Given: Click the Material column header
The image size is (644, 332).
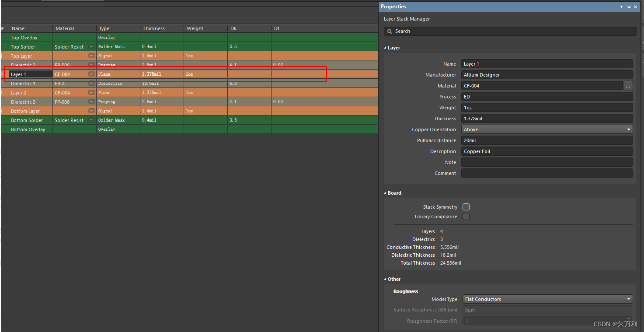Looking at the screenshot, I should click(x=65, y=28).
